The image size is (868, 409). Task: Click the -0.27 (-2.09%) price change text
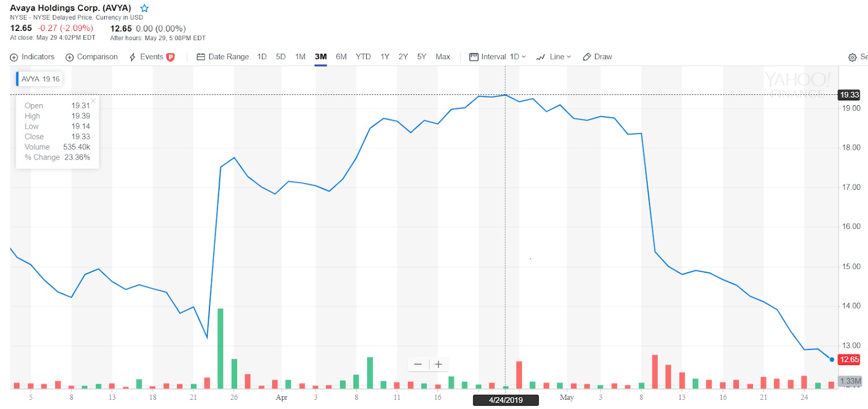pyautogui.click(x=65, y=28)
